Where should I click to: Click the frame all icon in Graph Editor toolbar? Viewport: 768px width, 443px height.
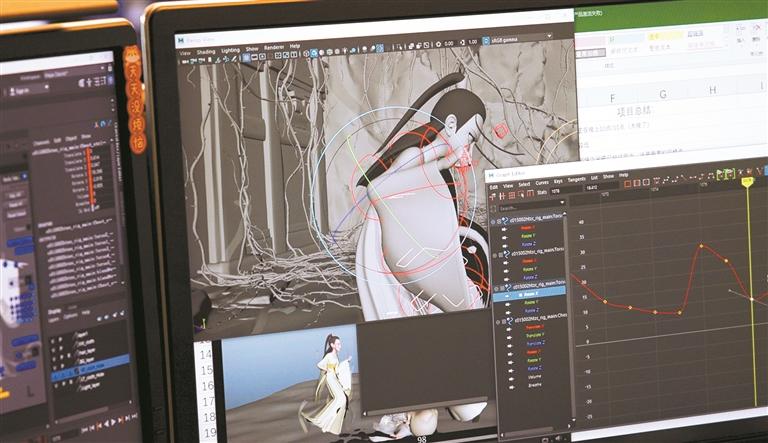tap(627, 183)
